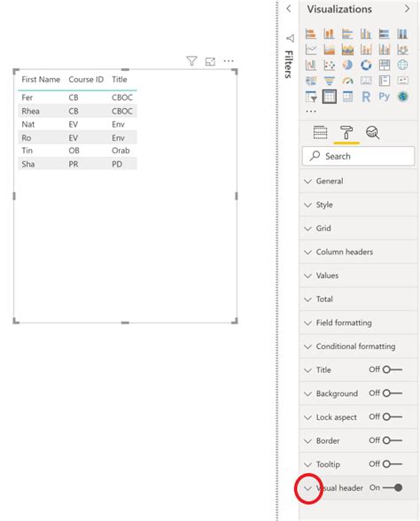Viewport: 420px width, 521px height.
Task: Select the stacked bar chart visual
Action: (x=311, y=34)
